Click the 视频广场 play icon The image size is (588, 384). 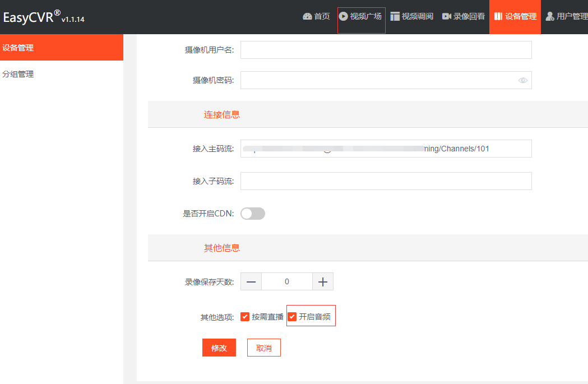click(344, 16)
